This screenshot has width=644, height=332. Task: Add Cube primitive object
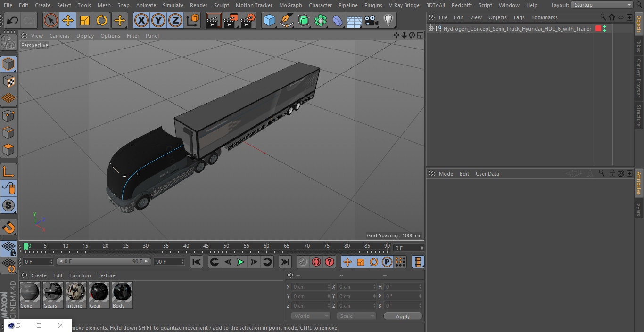[x=269, y=20]
